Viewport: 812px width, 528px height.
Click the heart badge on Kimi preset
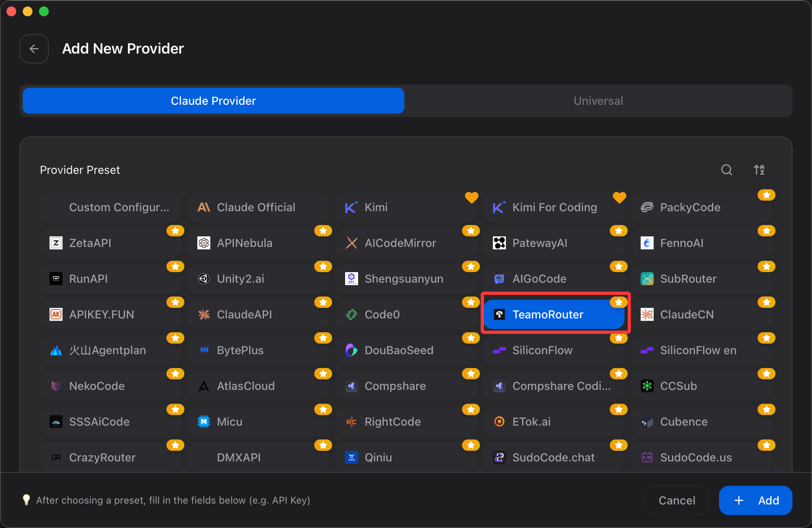click(x=471, y=197)
